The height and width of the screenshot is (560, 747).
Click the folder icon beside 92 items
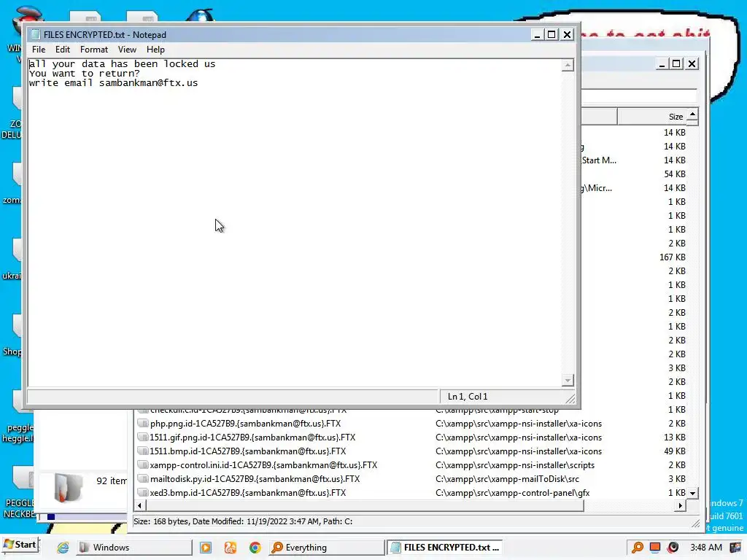click(68, 487)
